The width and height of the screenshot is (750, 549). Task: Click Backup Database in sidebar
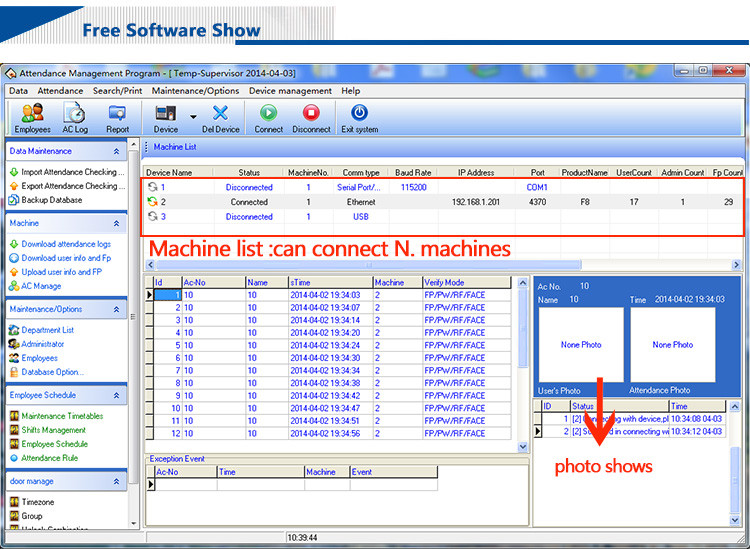51,200
